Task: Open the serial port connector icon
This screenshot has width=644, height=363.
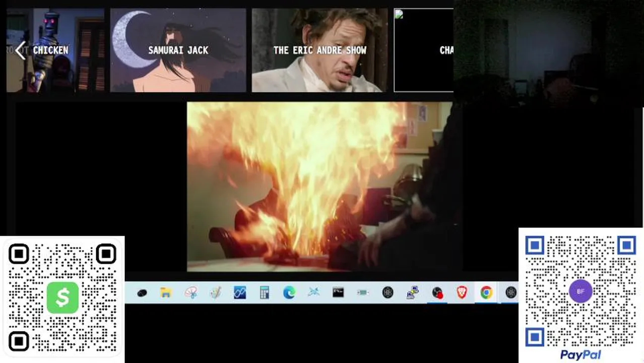Action: click(363, 293)
